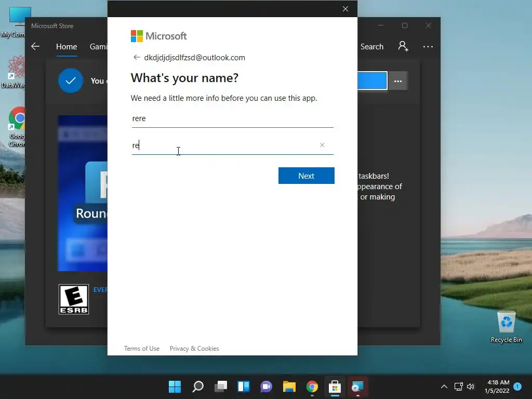Click the volume speaker icon in the tray
Screen dimensions: 532x399
coord(471,387)
